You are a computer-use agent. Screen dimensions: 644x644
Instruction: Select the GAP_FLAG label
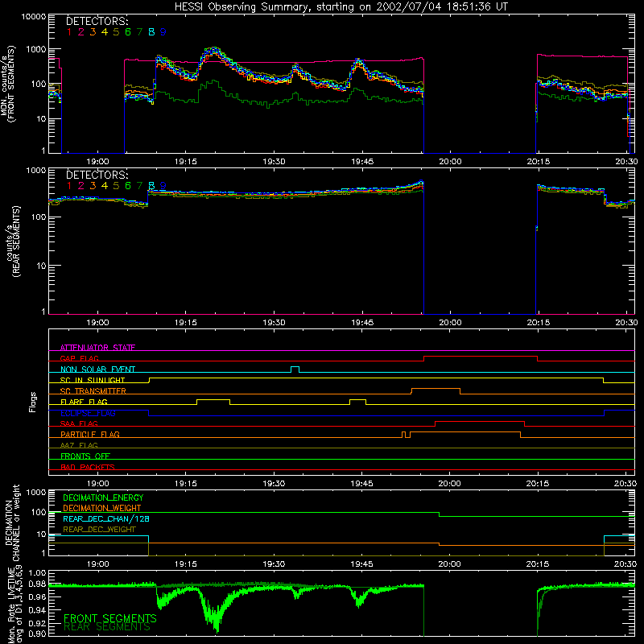(79, 358)
